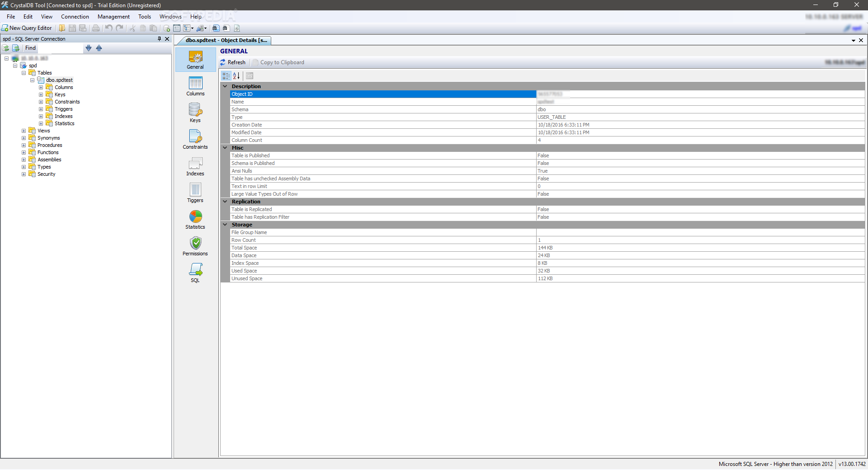Open the General section in sidebar
This screenshot has height=470, width=868.
(x=195, y=60)
